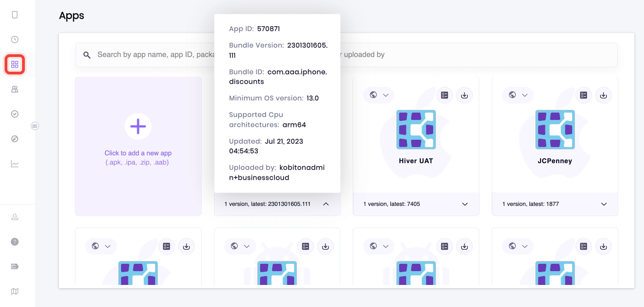This screenshot has width=644, height=307.
Task: Open globe dropdown on card below Hiver UAT
Action: [379, 246]
